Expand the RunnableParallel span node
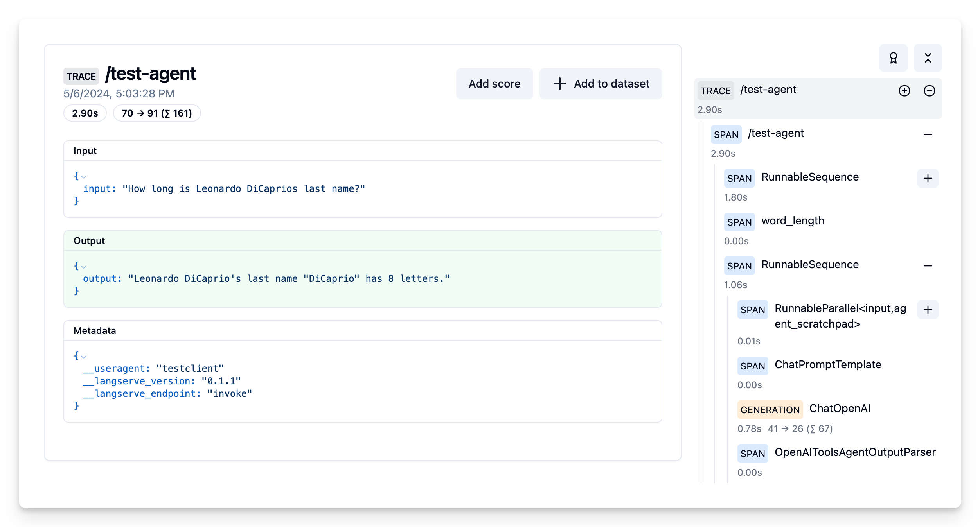This screenshot has height=527, width=980. [928, 310]
